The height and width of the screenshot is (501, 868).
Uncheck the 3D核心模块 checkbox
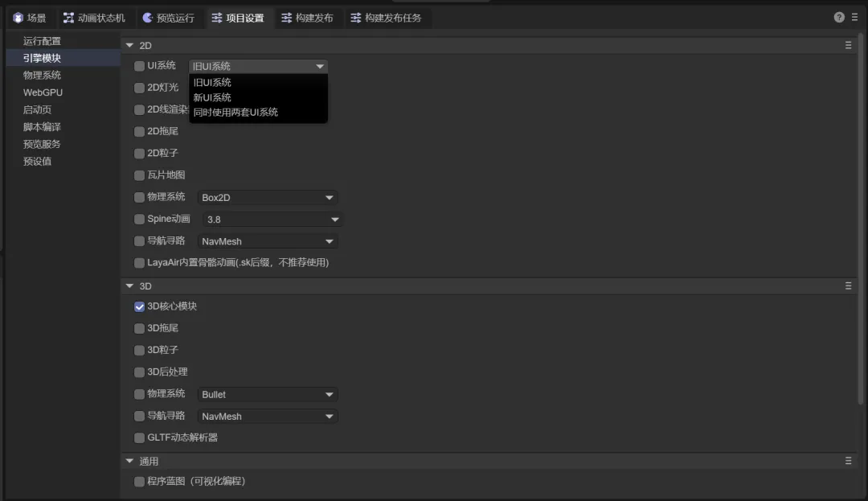click(x=140, y=306)
